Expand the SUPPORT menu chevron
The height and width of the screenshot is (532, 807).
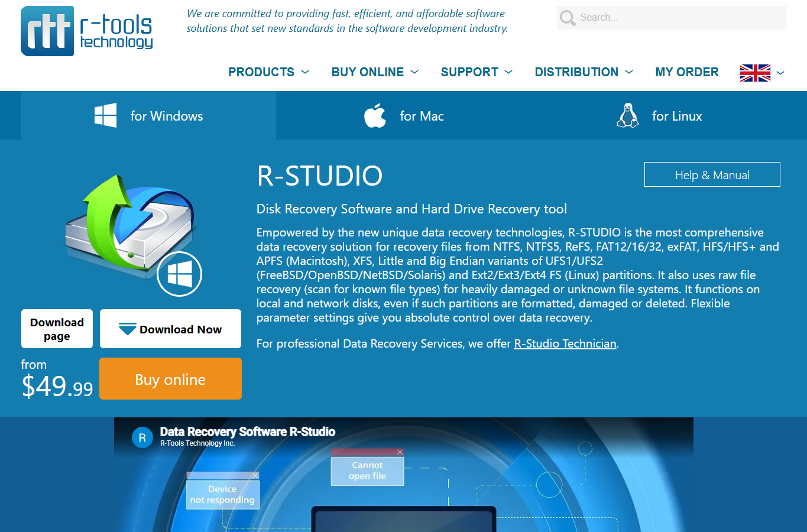coord(508,72)
